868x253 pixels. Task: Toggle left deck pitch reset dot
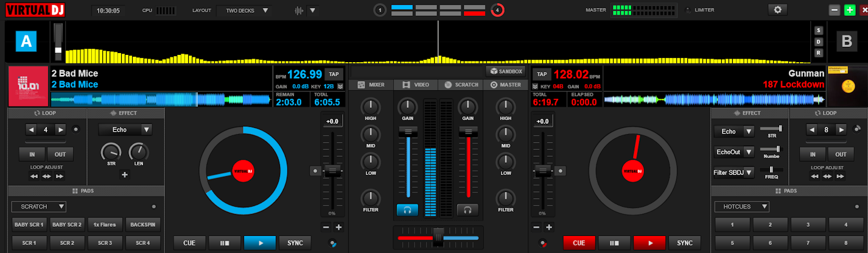[315, 171]
